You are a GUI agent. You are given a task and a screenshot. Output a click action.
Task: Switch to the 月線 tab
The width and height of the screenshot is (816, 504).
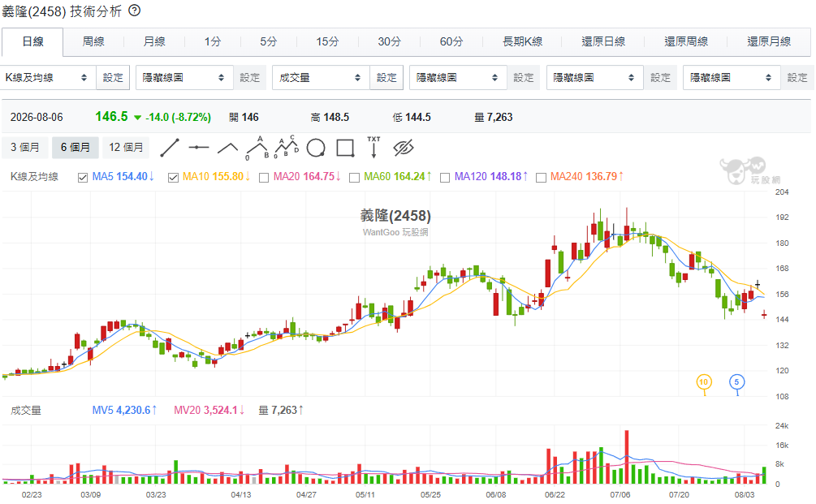tap(154, 41)
